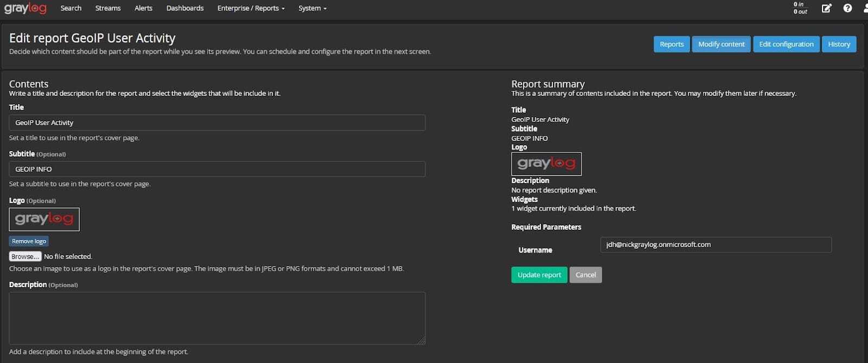Screen dimensions: 868x363
Task: Open Dashboards from the navbar
Action: [x=185, y=8]
